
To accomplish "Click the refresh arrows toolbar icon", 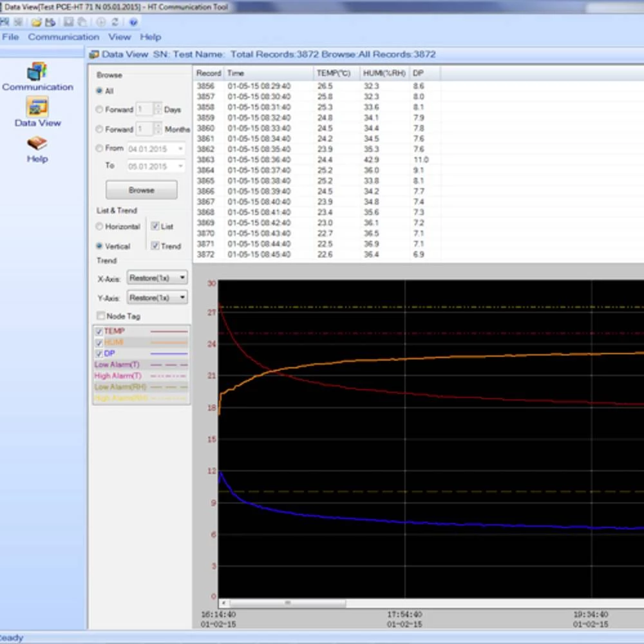I will pyautogui.click(x=115, y=22).
